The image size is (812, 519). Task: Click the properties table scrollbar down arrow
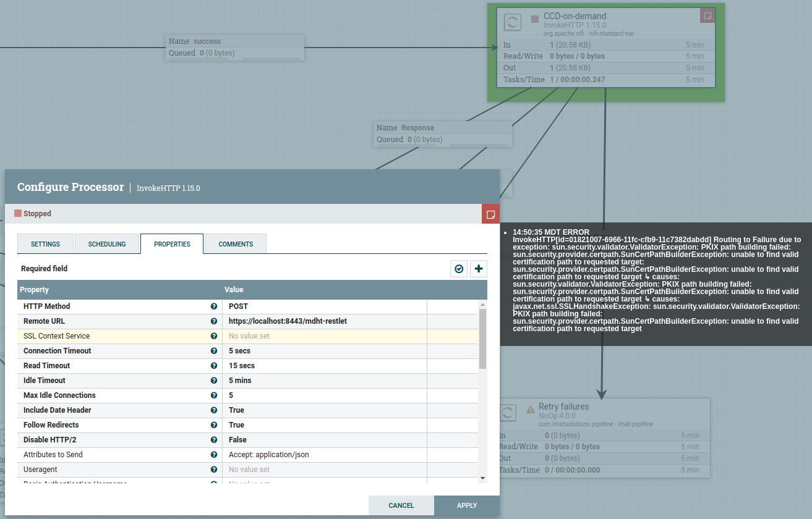[482, 478]
